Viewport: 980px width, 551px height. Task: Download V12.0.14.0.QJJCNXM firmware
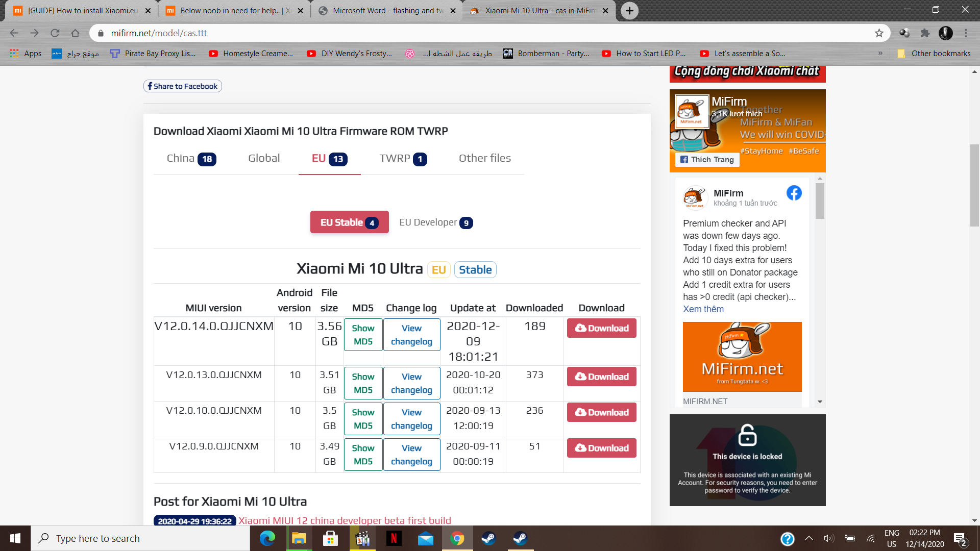pos(601,328)
